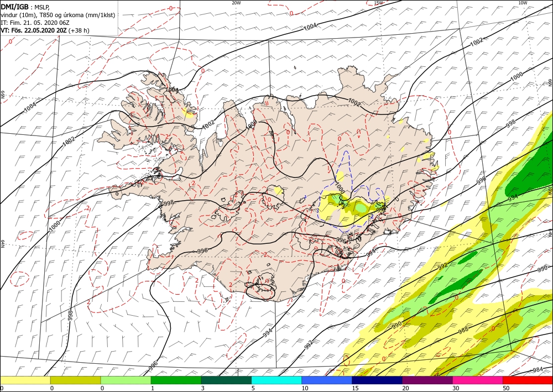553x392 pixels.
Task: Choose the bright blue legend swatch
Action: 327,380
